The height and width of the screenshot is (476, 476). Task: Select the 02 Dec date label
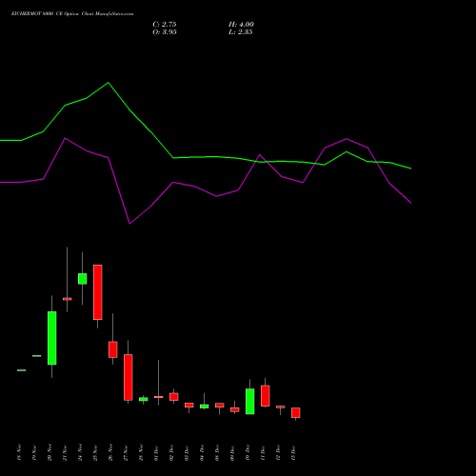pyautogui.click(x=171, y=452)
